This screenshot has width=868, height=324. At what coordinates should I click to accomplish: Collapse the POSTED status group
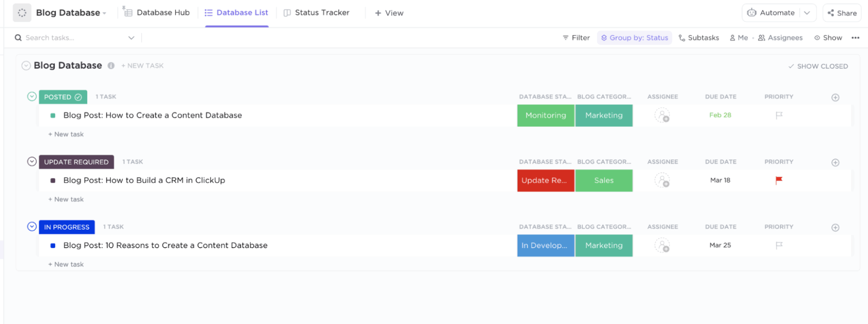(32, 96)
